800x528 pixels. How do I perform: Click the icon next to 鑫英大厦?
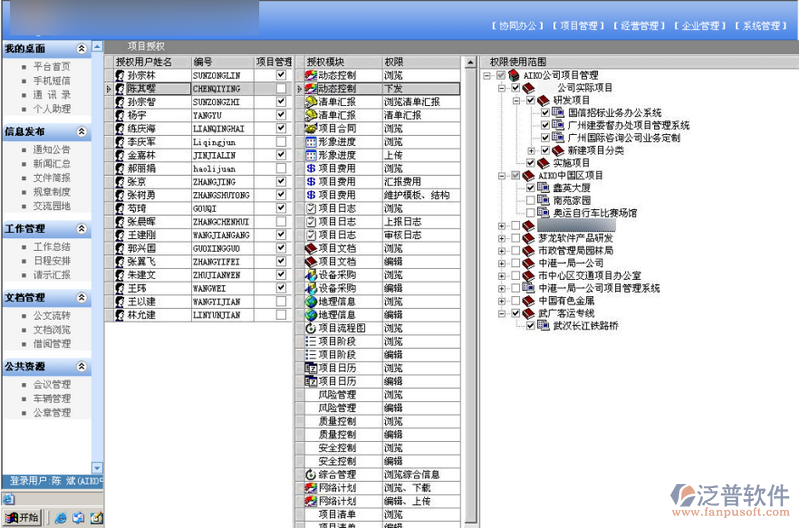point(544,188)
